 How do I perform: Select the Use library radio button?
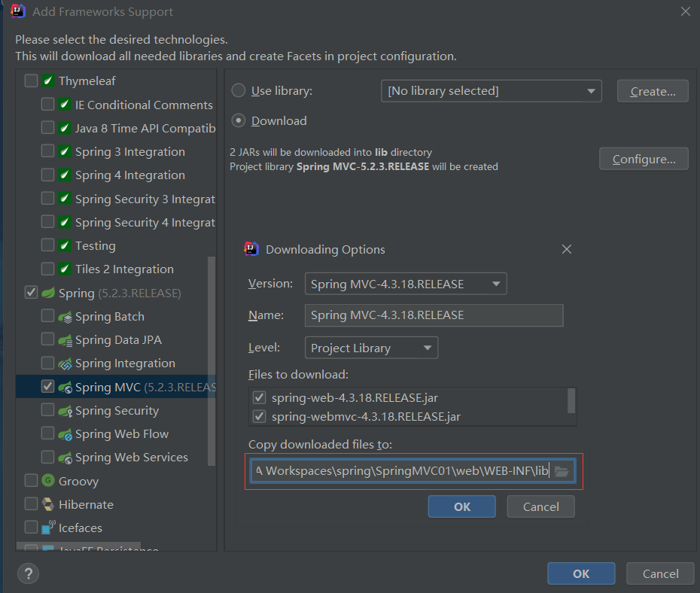[239, 90]
